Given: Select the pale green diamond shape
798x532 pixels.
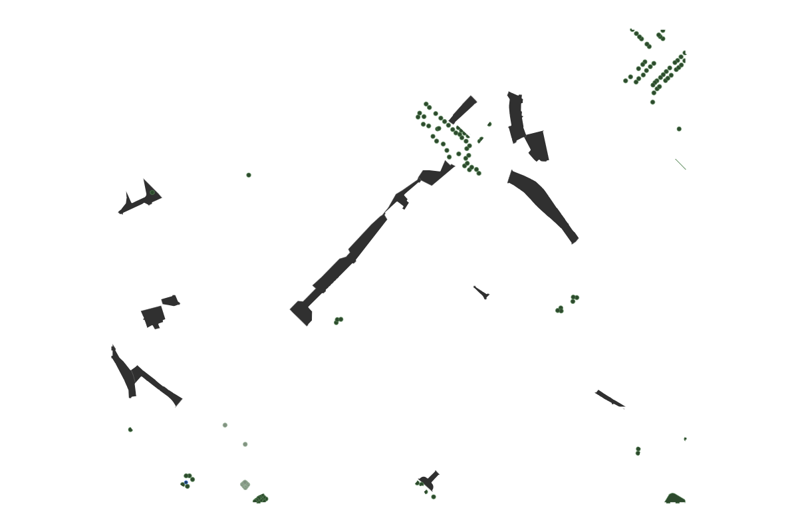Looking at the screenshot, I should [245, 485].
